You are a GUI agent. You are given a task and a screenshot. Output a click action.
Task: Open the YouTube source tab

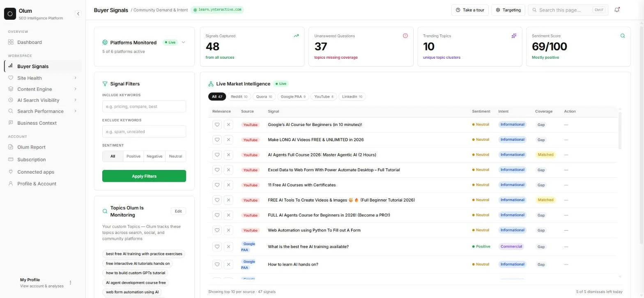tap(324, 97)
